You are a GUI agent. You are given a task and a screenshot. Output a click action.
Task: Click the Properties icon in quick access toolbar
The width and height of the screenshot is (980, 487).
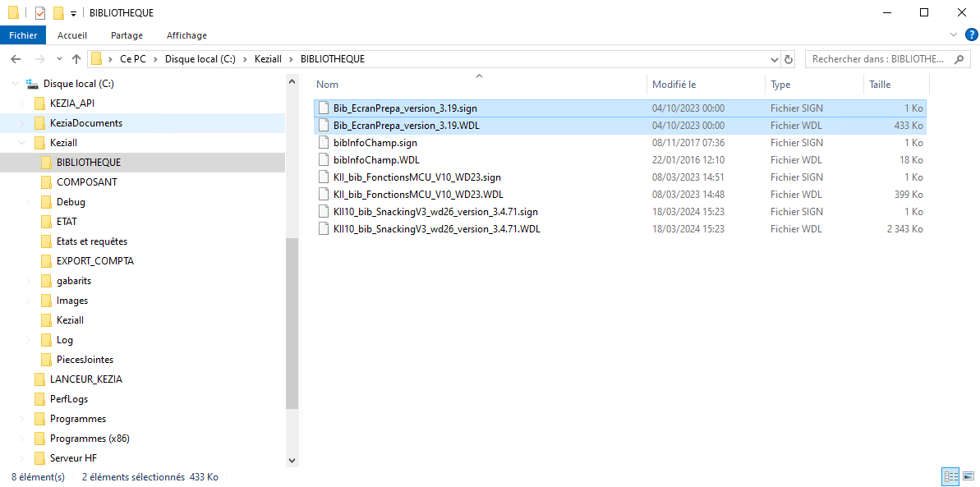point(40,13)
